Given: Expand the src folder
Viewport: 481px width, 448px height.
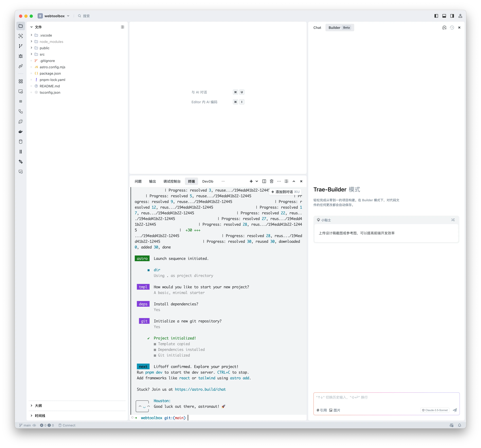Looking at the screenshot, I should 42,54.
